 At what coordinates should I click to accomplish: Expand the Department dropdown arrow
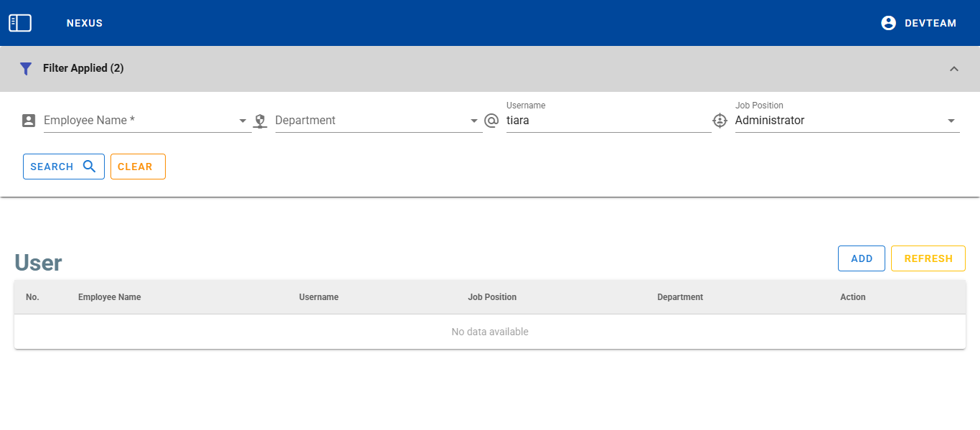[473, 121]
